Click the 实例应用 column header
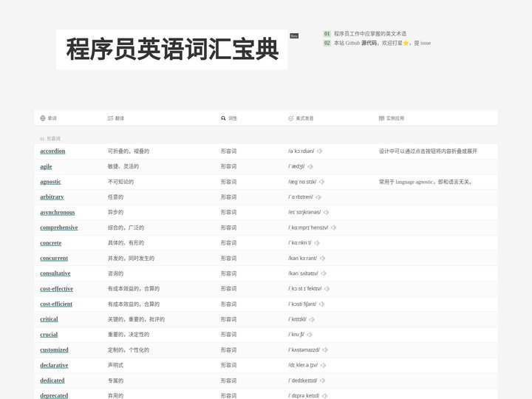Viewport: 532px width, 399px height. click(395, 118)
